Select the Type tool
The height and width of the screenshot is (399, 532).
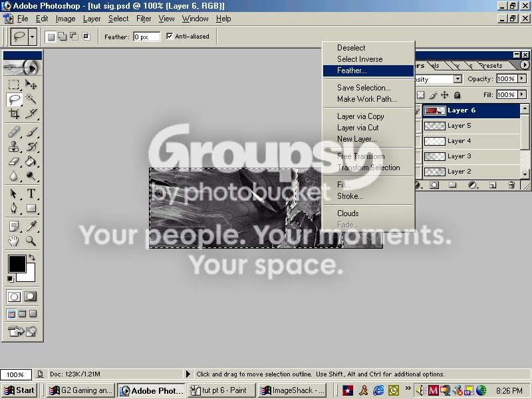[x=31, y=194]
